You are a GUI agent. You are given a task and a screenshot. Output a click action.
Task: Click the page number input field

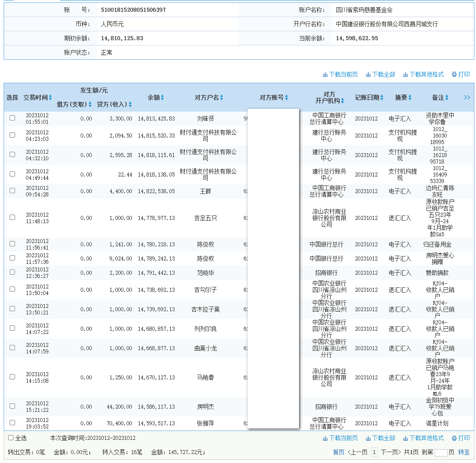pyautogui.click(x=441, y=453)
